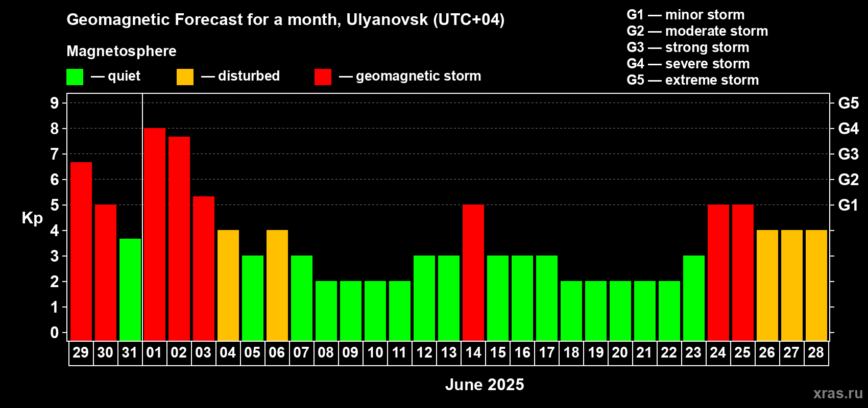Click the 'G5 — extreme storm' legend line
This screenshot has width=868, height=408.
(692, 80)
